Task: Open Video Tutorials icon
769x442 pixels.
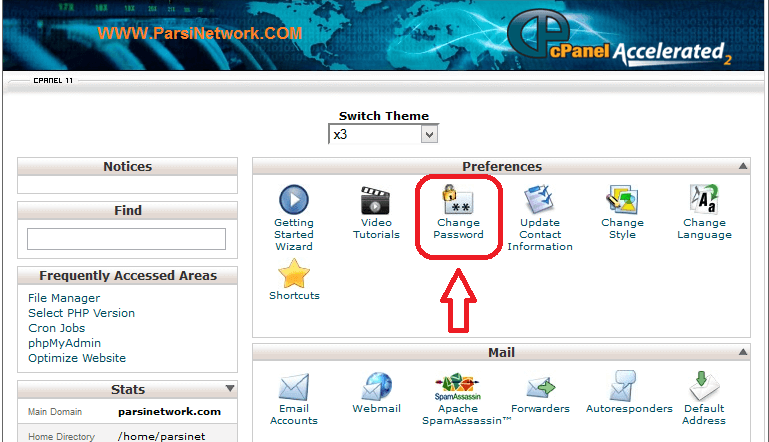Action: tap(376, 200)
